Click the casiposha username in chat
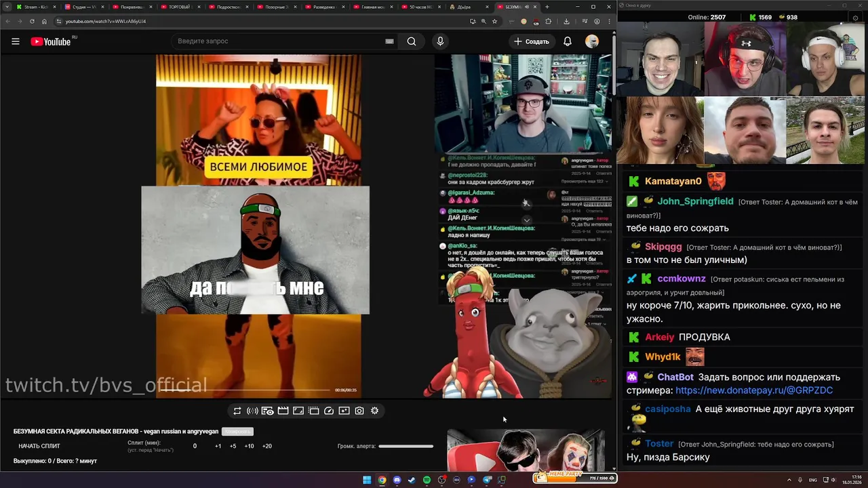Image resolution: width=868 pixels, height=488 pixels. click(668, 409)
